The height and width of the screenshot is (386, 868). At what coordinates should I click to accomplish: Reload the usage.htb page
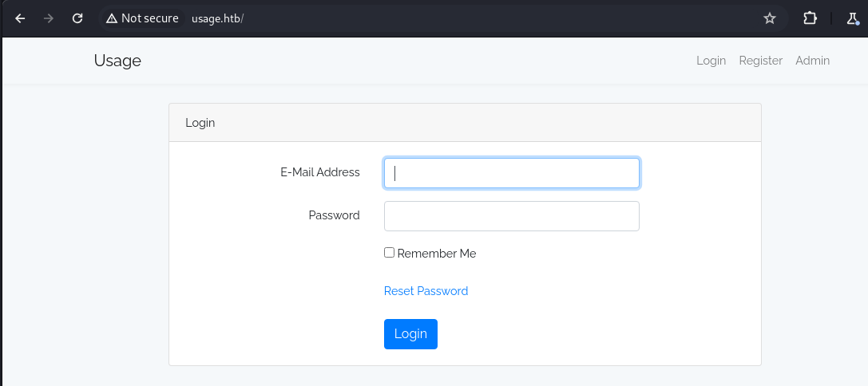[x=77, y=18]
